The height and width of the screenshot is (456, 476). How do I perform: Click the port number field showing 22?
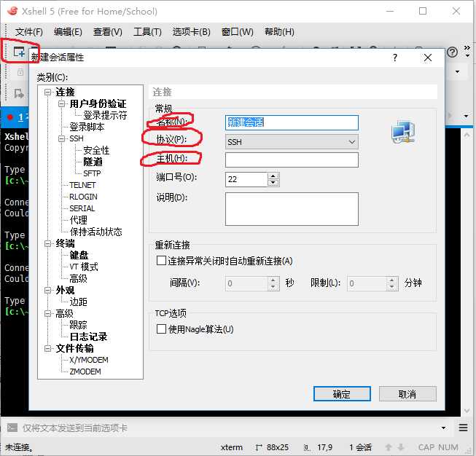click(246, 179)
